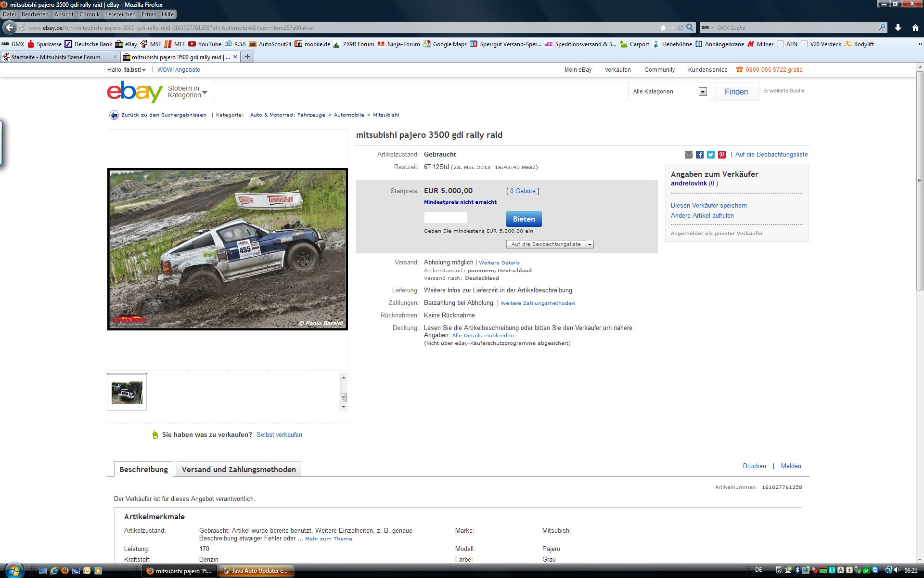Share listing by email envelope icon
The width and height of the screenshot is (924, 578).
[689, 155]
